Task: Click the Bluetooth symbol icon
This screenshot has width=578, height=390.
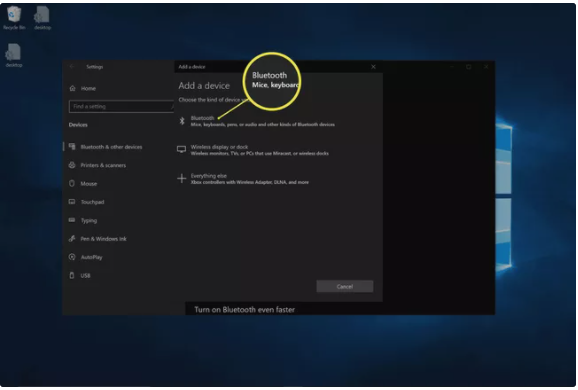Action: coord(182,121)
